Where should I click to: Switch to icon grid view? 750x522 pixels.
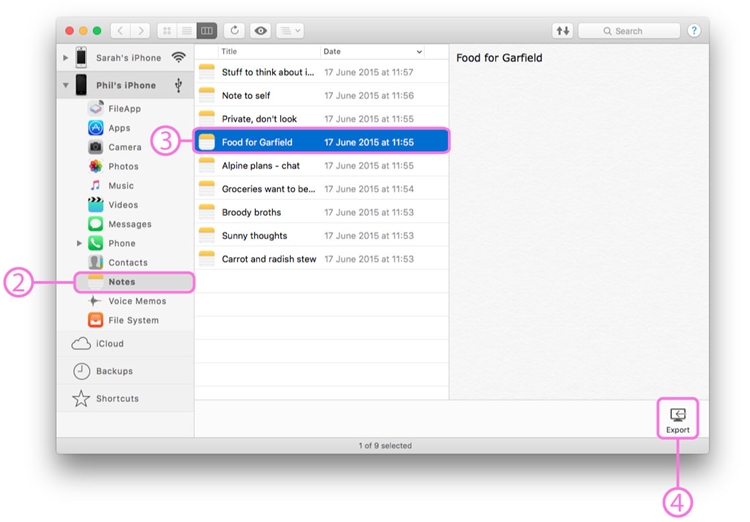tap(167, 31)
